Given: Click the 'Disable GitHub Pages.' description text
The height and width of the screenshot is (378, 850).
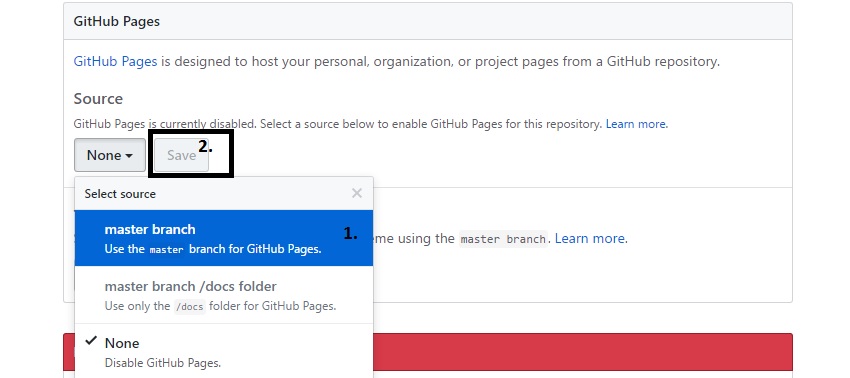Looking at the screenshot, I should click(x=163, y=363).
